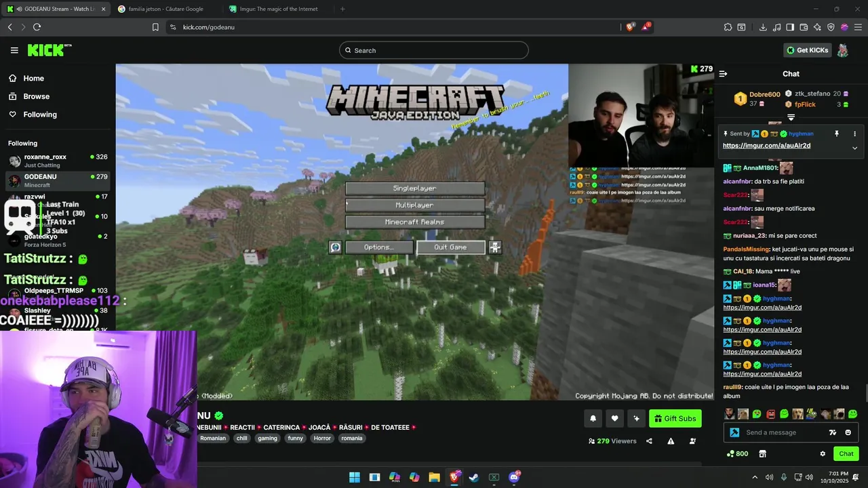Open Steam from the taskbar
Image resolution: width=868 pixels, height=488 pixels.
pyautogui.click(x=474, y=477)
